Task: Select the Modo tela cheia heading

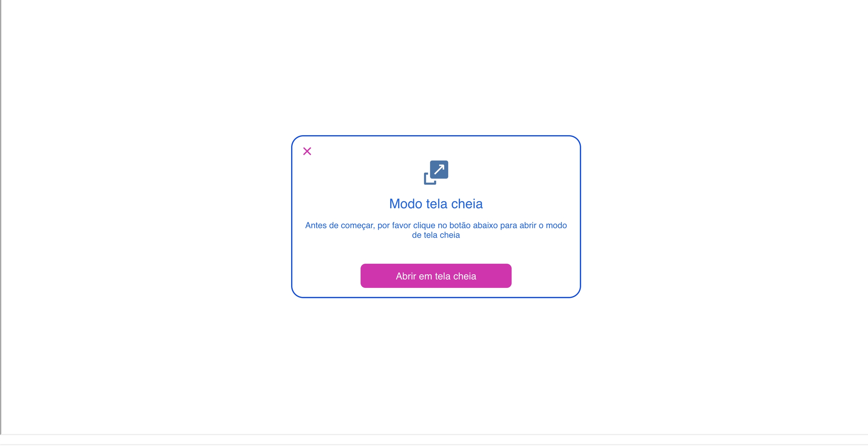Action: click(436, 204)
